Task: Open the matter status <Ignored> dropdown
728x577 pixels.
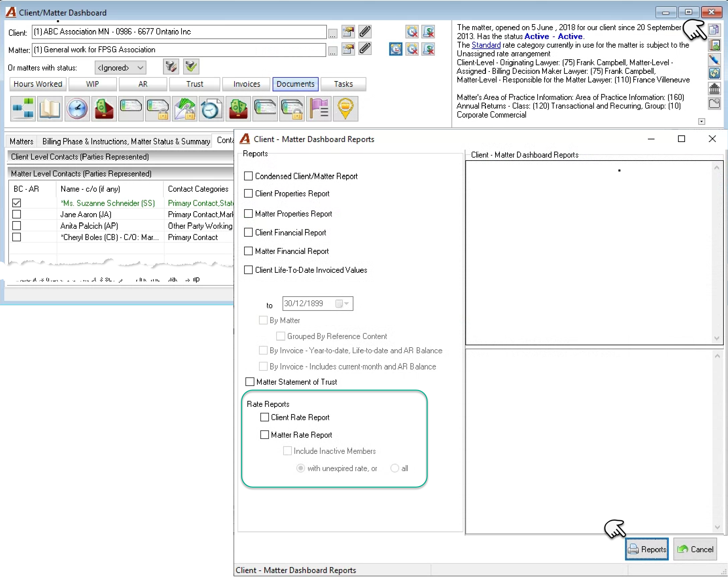Action: tap(120, 68)
